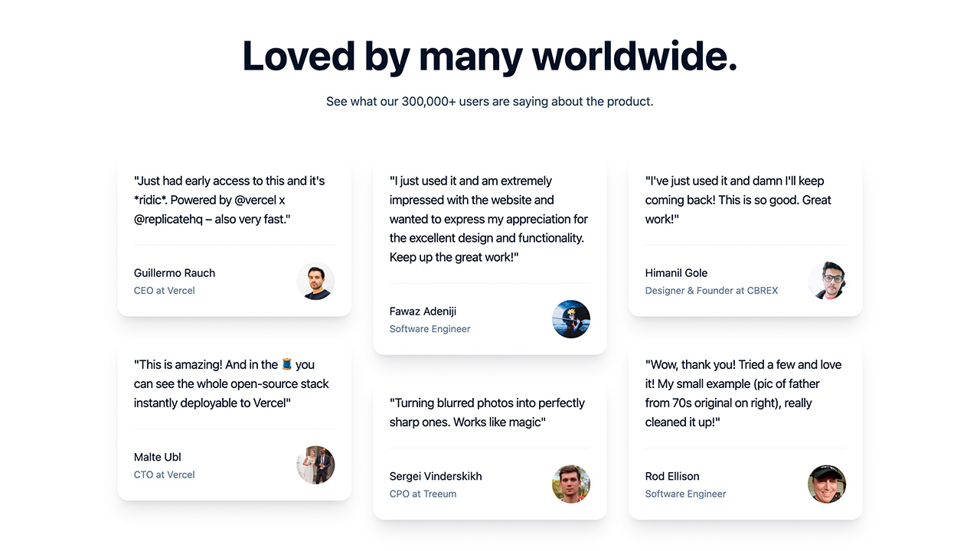Open the "Turning blurred photos" testimonial quote
980x551 pixels.
487,412
